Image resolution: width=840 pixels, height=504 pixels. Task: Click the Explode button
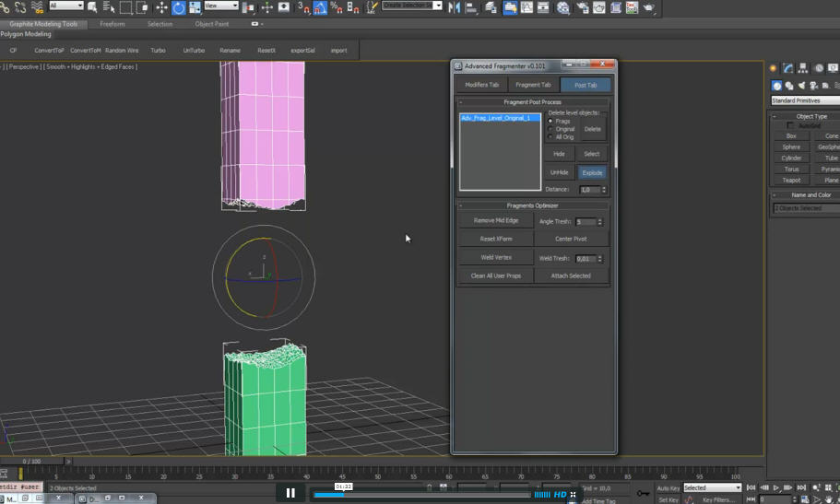[x=591, y=172]
